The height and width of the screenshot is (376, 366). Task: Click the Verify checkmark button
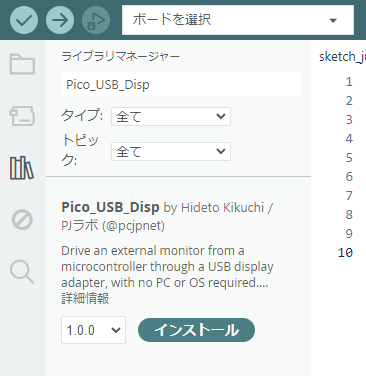[x=24, y=20]
